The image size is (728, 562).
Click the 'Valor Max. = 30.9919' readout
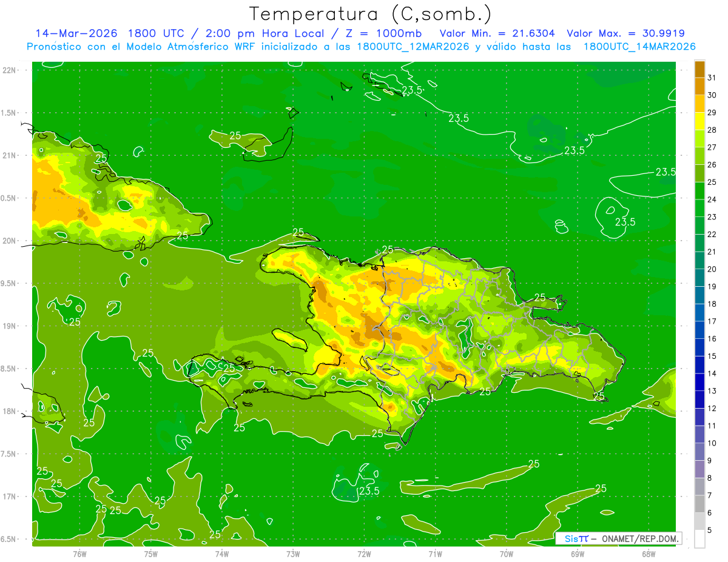625,33
